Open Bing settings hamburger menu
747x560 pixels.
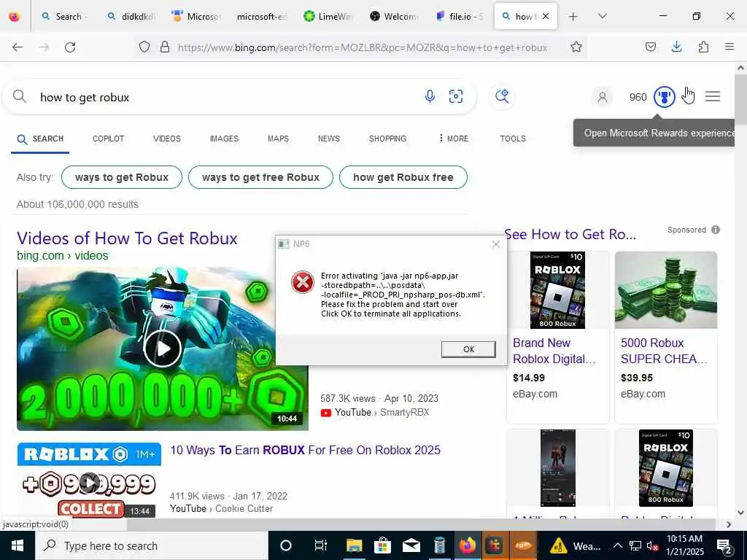713,97
